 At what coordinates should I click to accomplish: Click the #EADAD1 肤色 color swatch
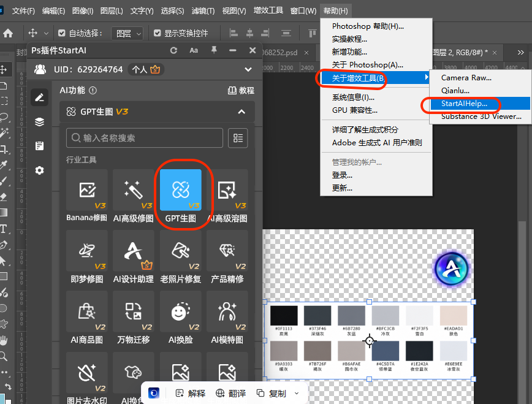coord(454,316)
